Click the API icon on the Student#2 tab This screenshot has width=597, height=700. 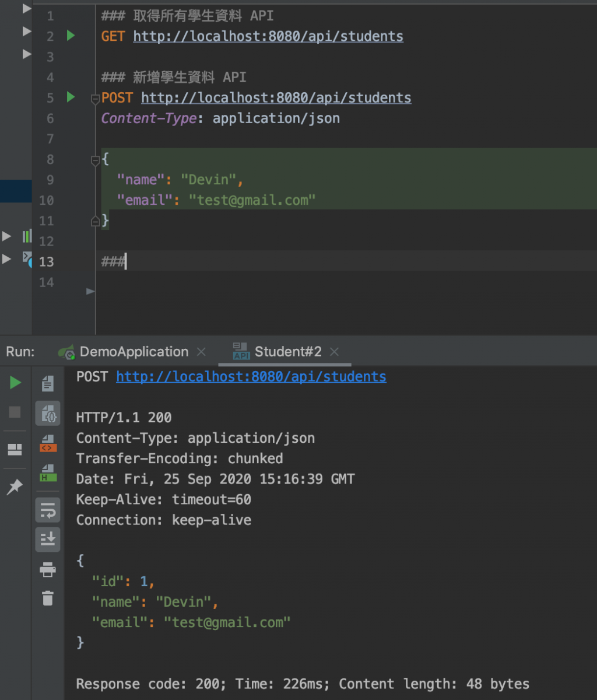241,351
